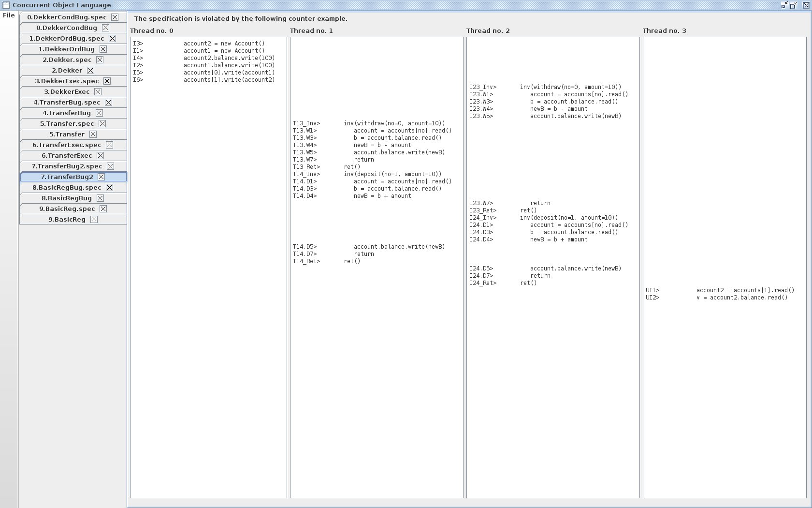
Task: Click line I3 account2 = new Account()
Action: 199,44
